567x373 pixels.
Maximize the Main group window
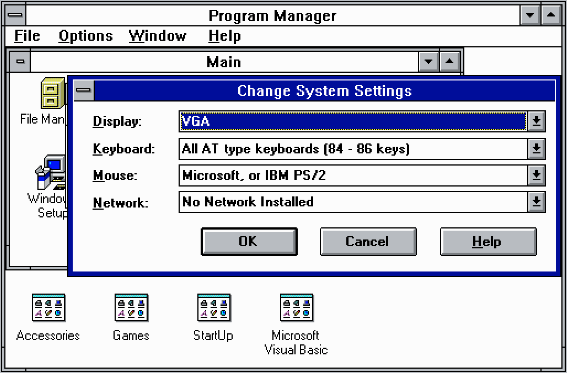click(449, 62)
